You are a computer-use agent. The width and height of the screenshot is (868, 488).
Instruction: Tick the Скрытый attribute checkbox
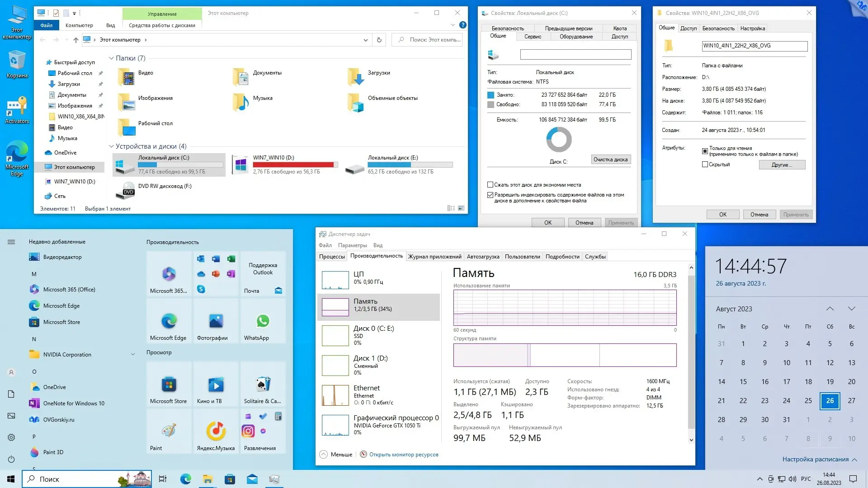pyautogui.click(x=705, y=164)
